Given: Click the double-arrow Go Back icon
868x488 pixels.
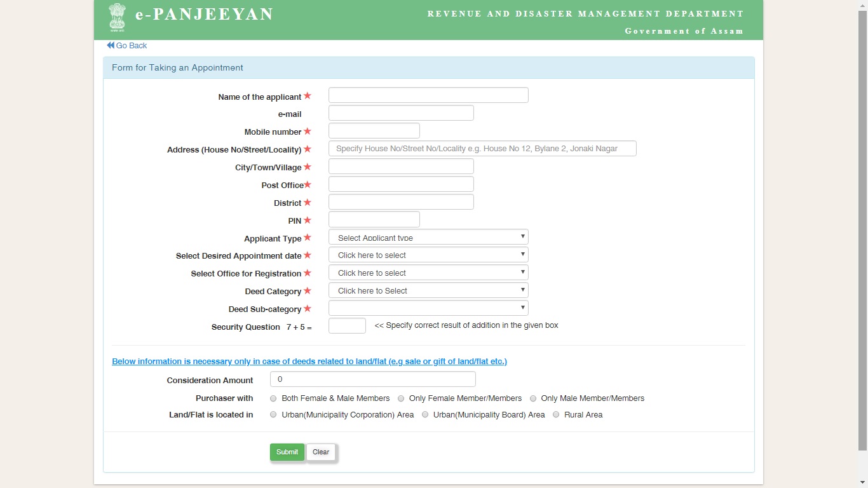Looking at the screenshot, I should pyautogui.click(x=110, y=45).
